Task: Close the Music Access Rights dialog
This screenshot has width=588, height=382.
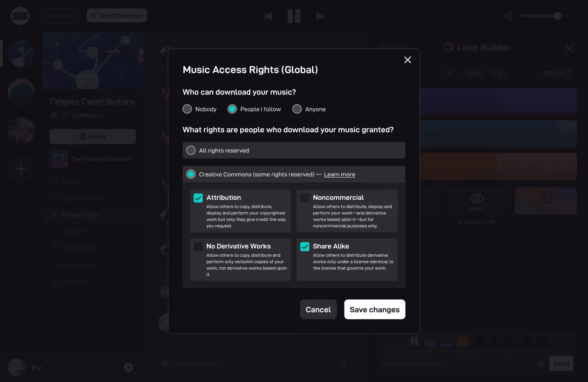Action: point(407,60)
